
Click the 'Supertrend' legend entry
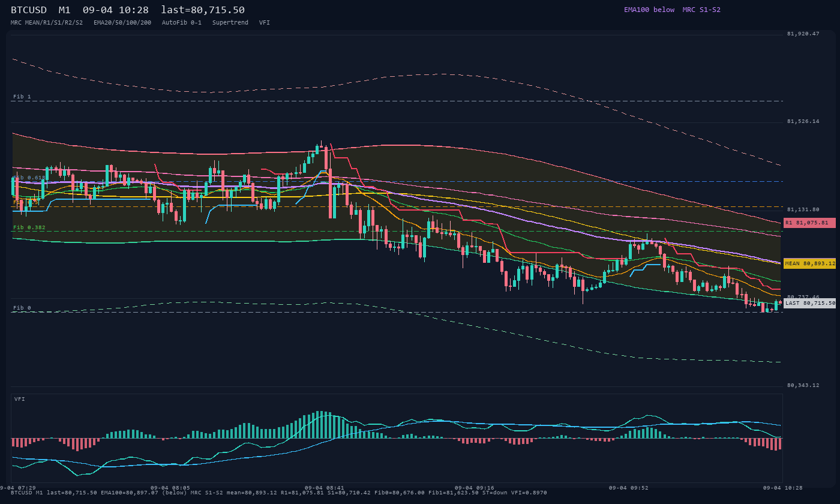click(230, 22)
